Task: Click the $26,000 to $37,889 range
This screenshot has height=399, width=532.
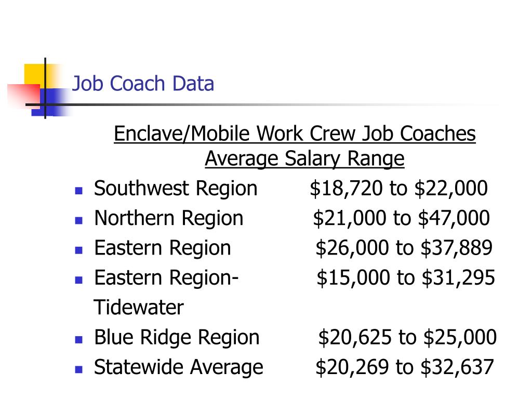Action: 404,248
